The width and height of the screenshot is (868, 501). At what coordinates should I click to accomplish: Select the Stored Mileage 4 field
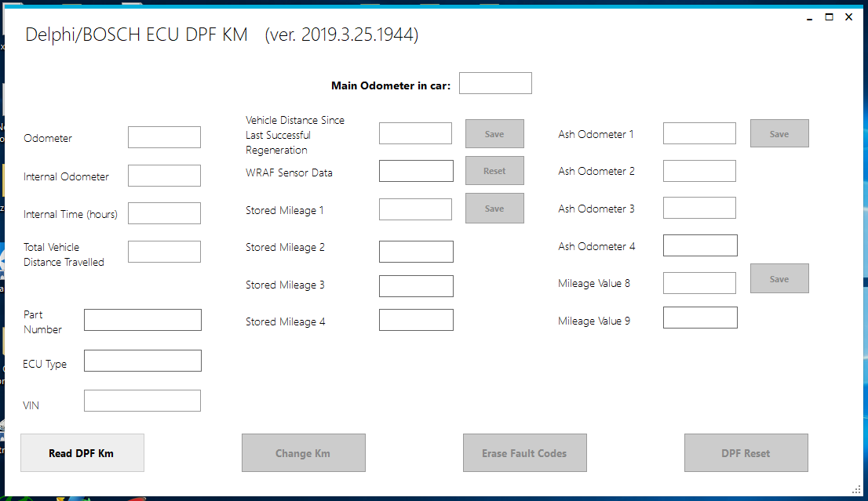point(416,320)
